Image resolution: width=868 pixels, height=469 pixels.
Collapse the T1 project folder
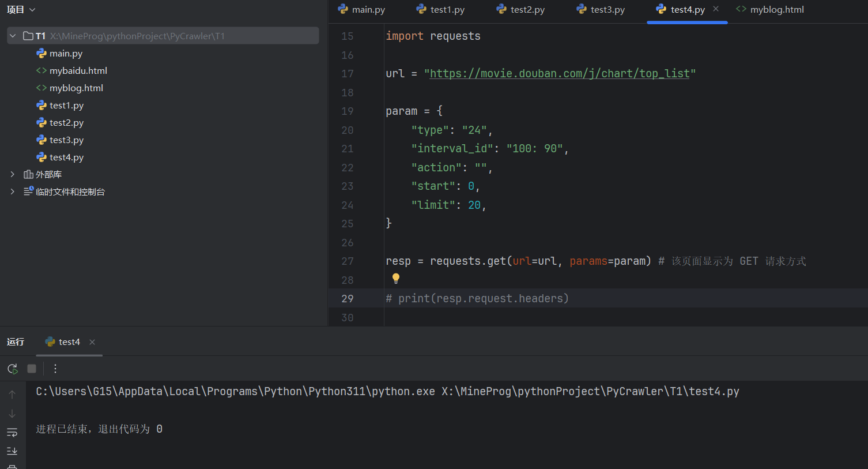pos(13,36)
